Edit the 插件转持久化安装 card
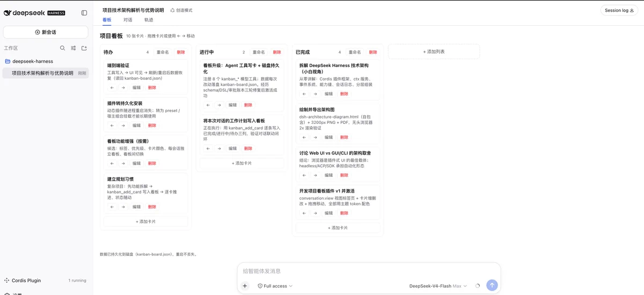 137,126
